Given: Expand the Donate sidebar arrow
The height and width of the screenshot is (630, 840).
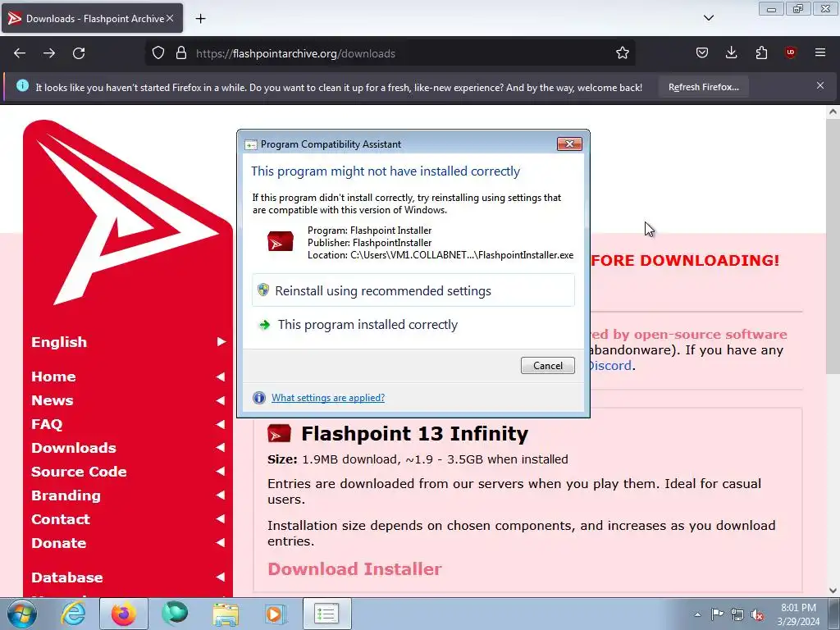Looking at the screenshot, I should tap(220, 543).
